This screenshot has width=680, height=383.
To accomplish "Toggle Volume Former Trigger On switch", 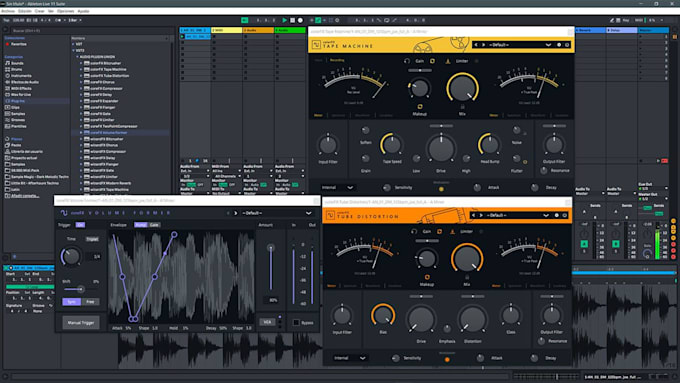I will point(80,225).
